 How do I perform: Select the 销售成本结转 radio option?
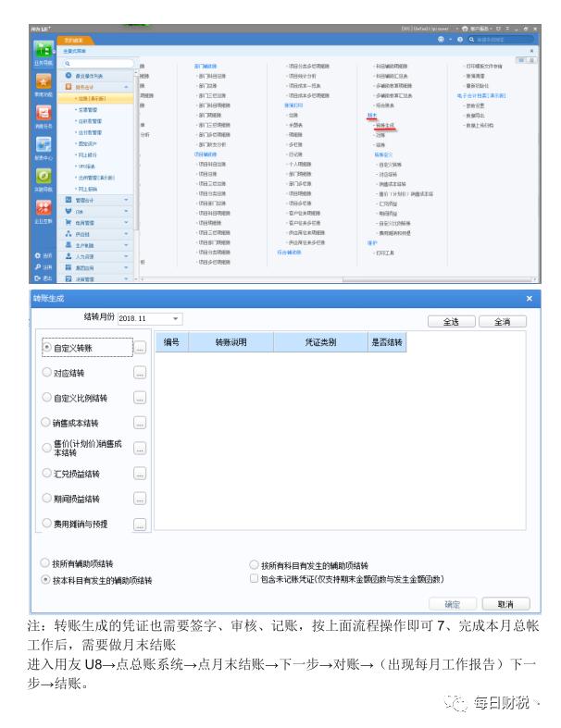click(45, 422)
